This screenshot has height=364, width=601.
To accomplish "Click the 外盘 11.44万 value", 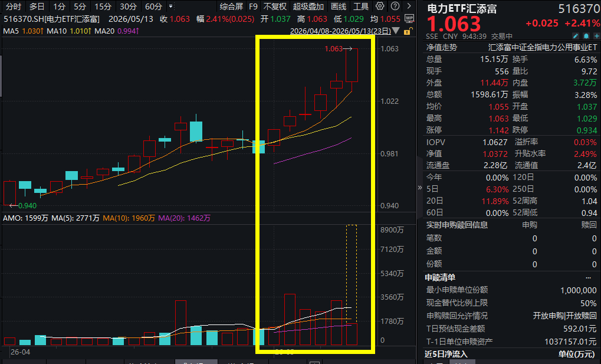I will point(494,83).
